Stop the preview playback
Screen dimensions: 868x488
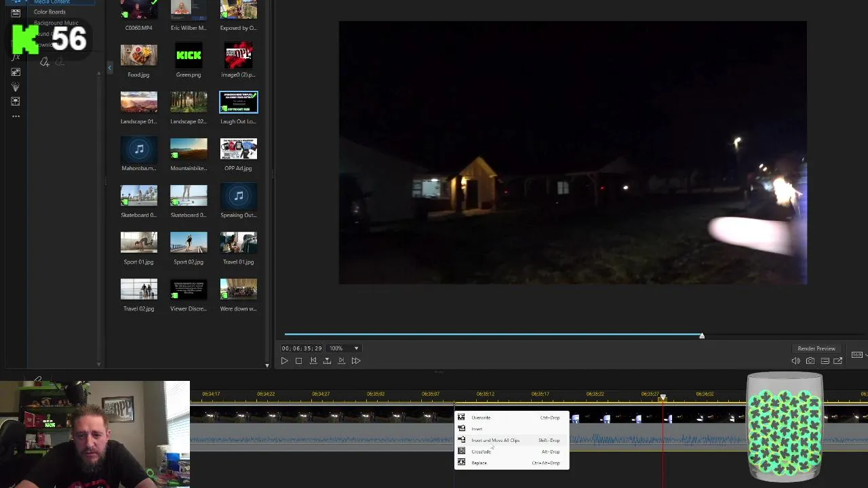click(x=298, y=361)
